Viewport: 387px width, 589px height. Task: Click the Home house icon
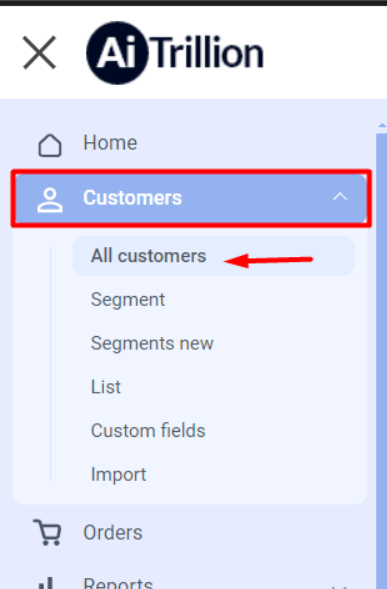pyautogui.click(x=50, y=145)
